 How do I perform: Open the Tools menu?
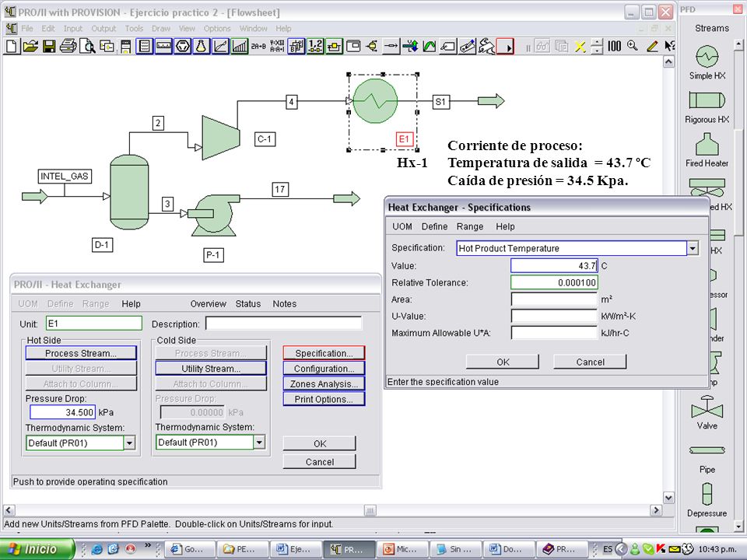pyautogui.click(x=134, y=29)
